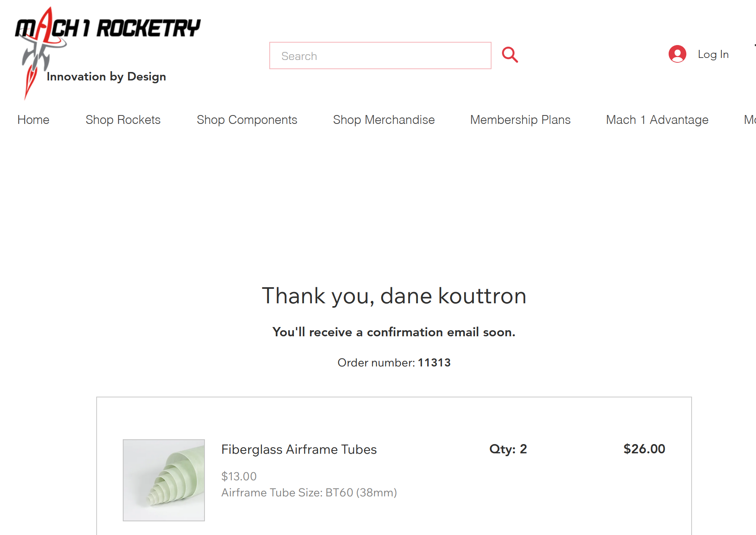This screenshot has height=535, width=756.
Task: Click the partially visible last nav item
Action: [750, 120]
